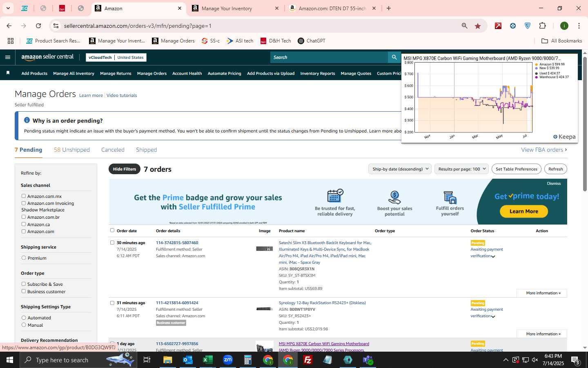Select Manual shipping settings type

tap(24, 325)
